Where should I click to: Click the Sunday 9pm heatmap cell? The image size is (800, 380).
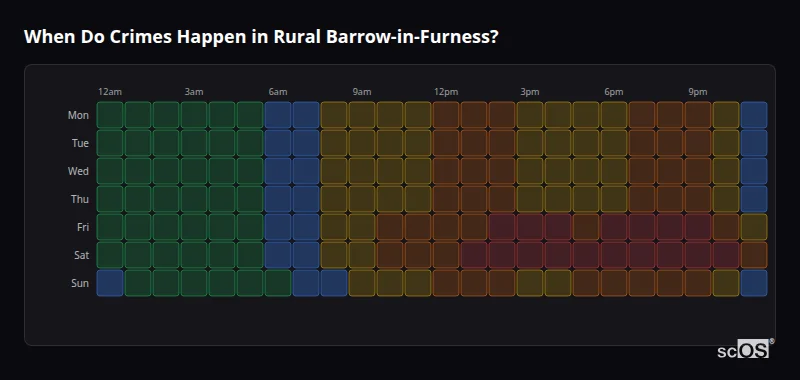click(x=698, y=283)
